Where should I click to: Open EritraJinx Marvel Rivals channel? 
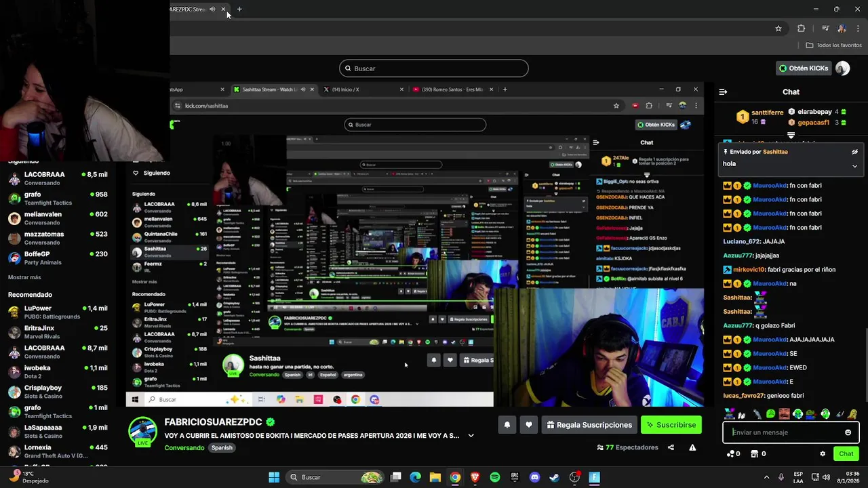(x=58, y=331)
